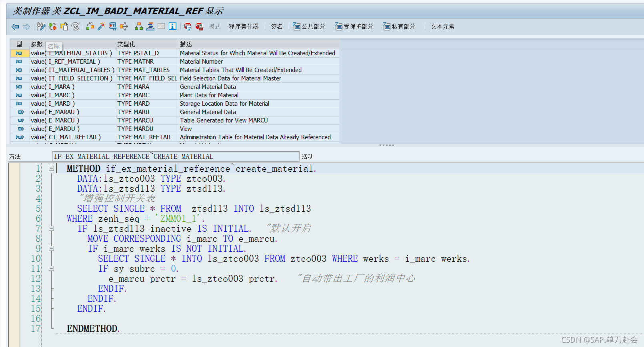Image resolution: width=644 pixels, height=347 pixels.
Task: Click importing icon of I_MATERIAL_STATUS row
Action: coord(19,53)
